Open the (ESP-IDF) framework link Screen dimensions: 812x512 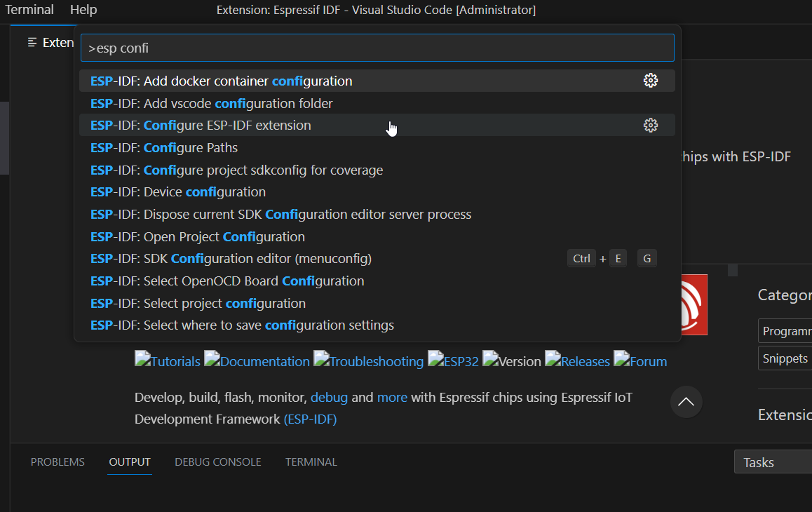click(x=310, y=419)
